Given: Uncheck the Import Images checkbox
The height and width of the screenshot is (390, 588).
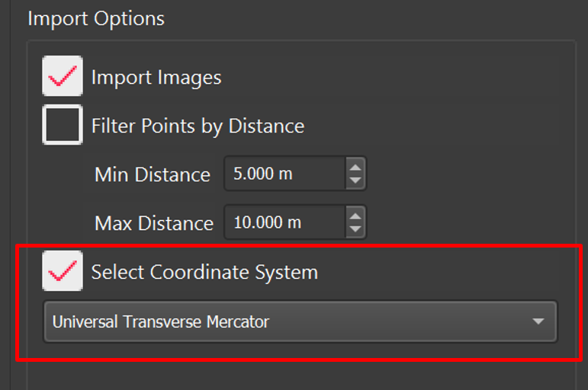Looking at the screenshot, I should (x=63, y=76).
